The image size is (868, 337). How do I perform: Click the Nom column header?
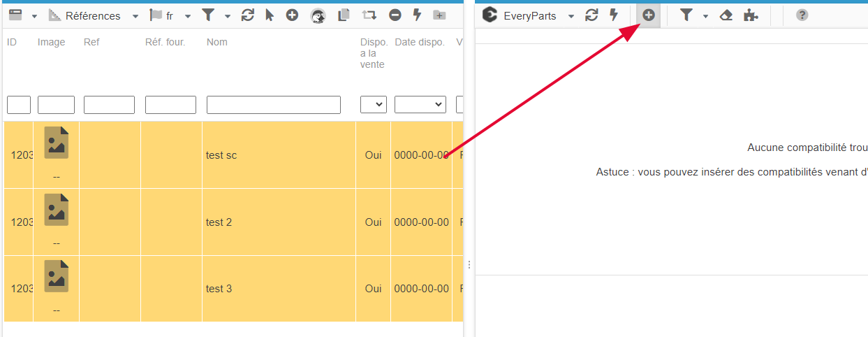(x=216, y=42)
